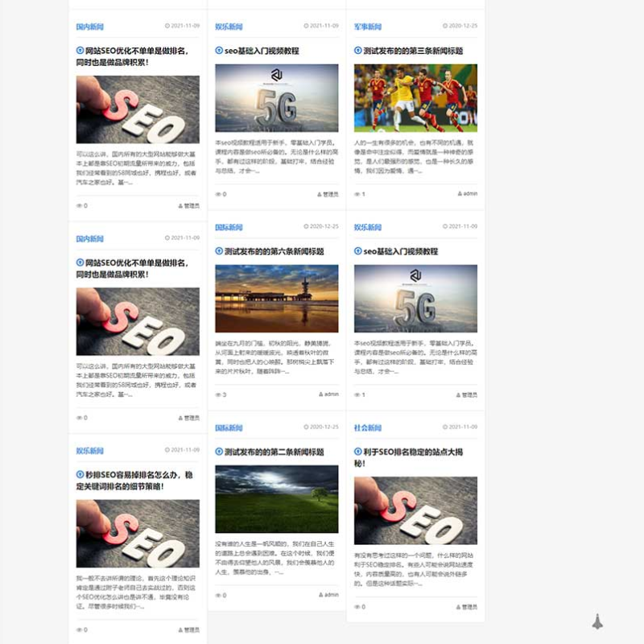Click the clock icon on 军事新闻 card
Viewport: 644px width, 644px height.
point(445,26)
